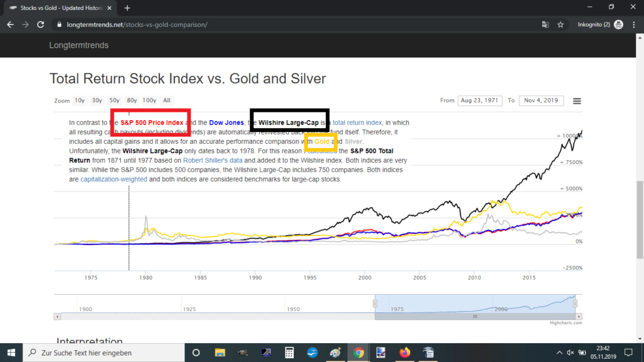644x362 pixels.
Task: Click the browser forward arrow
Action: [25, 25]
